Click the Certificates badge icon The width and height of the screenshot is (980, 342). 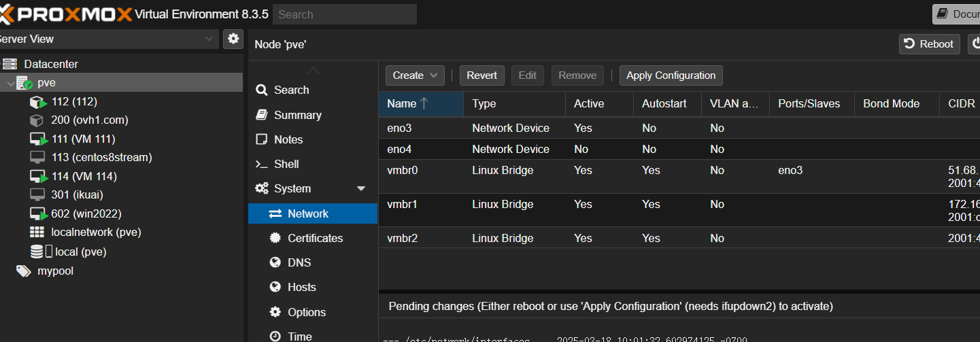tap(275, 238)
